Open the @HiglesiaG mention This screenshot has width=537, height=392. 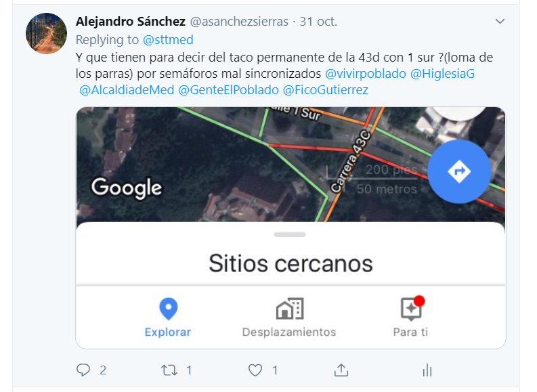(x=442, y=74)
